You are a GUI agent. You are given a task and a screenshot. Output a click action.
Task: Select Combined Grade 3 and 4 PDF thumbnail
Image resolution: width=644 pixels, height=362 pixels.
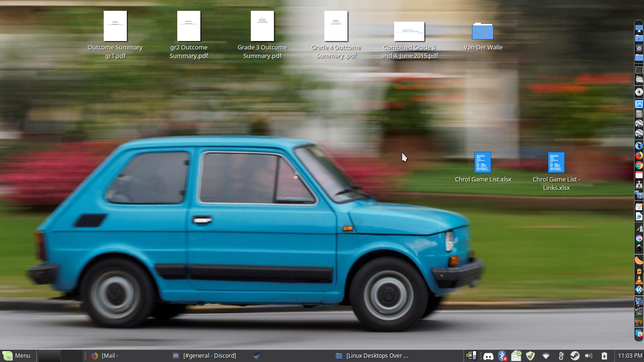tap(409, 32)
